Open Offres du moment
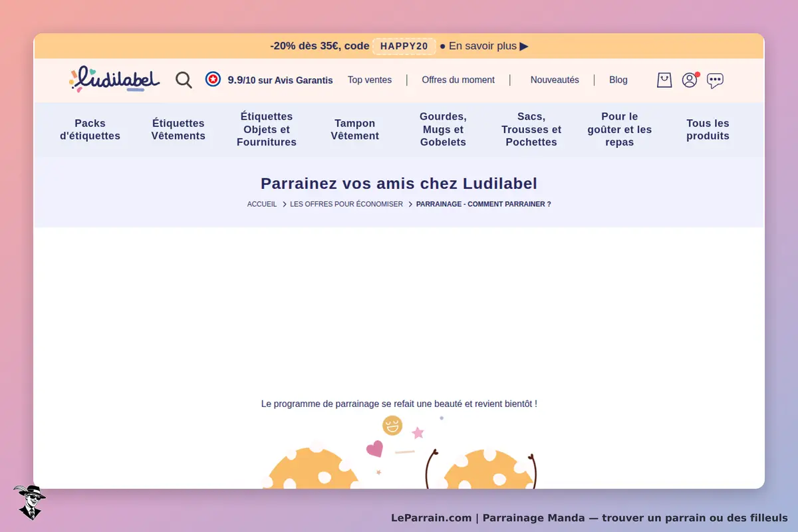The image size is (798, 532). point(458,80)
